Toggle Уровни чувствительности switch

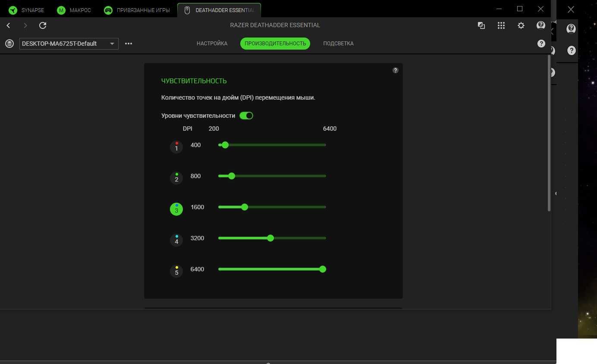[x=246, y=116]
